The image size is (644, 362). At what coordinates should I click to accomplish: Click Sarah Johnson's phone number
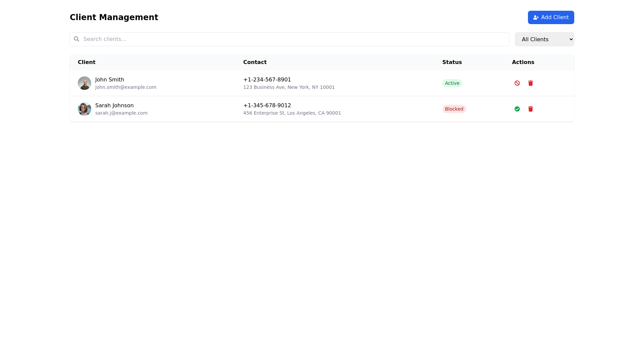[x=267, y=105]
